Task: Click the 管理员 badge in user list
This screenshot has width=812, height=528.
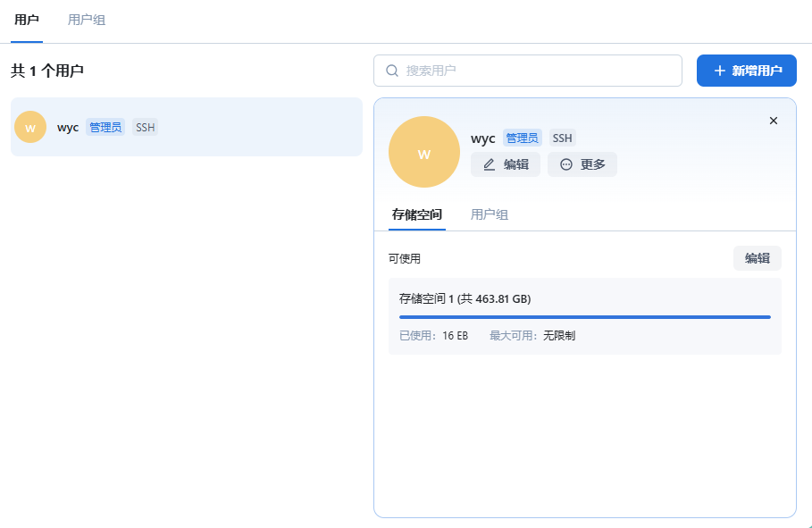Action: 105,128
